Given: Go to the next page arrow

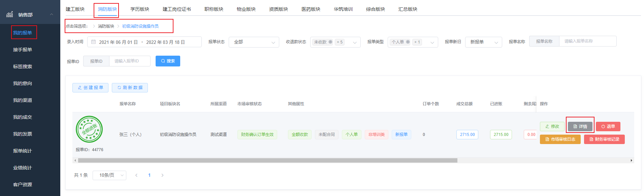Looking at the screenshot, I should pos(162,175).
